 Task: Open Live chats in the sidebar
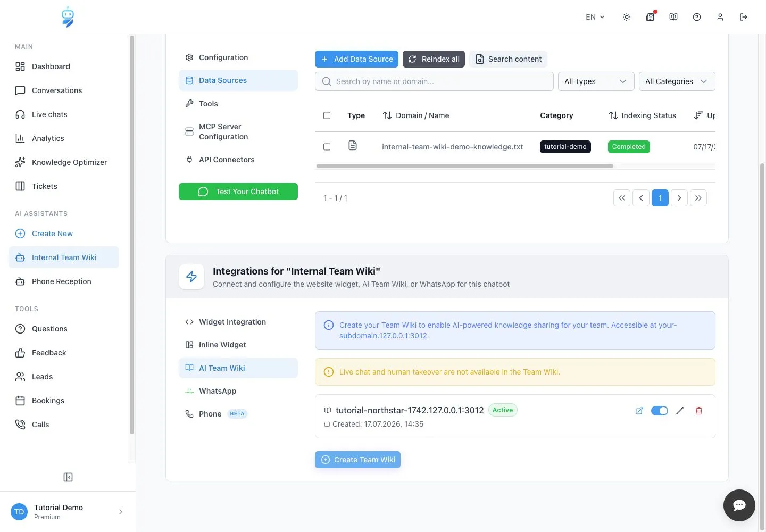coord(64,114)
